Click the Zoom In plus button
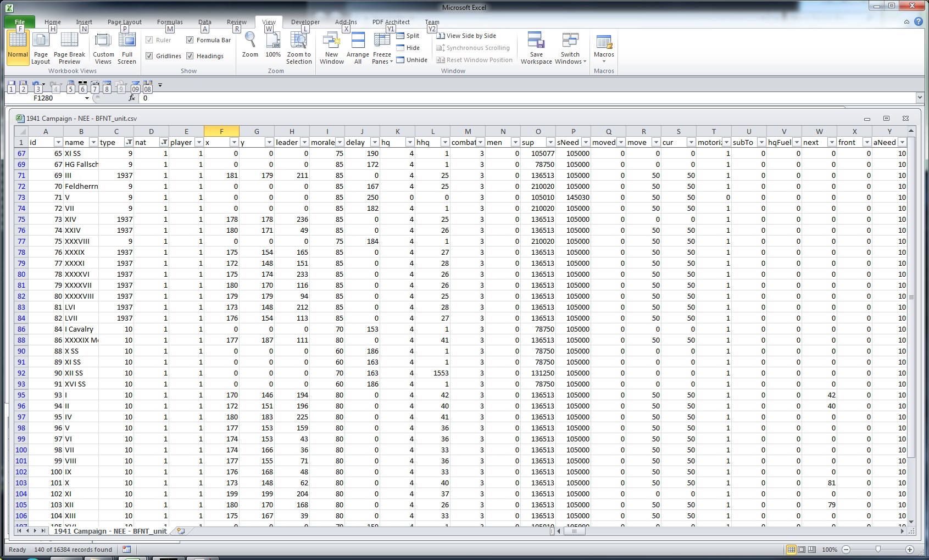This screenshot has height=560, width=929. pyautogui.click(x=910, y=550)
